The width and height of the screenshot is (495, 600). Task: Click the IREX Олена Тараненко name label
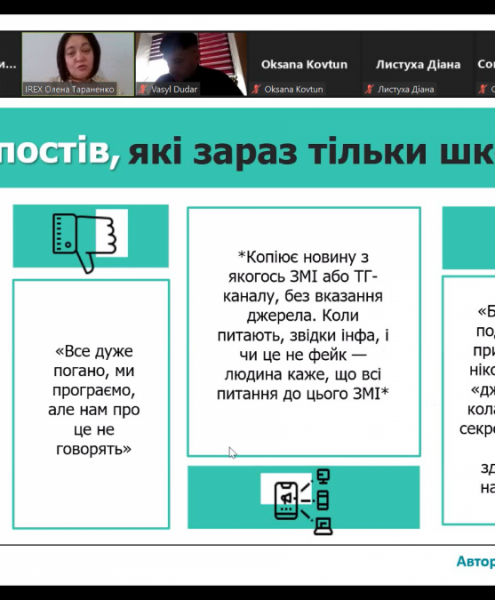pyautogui.click(x=70, y=90)
